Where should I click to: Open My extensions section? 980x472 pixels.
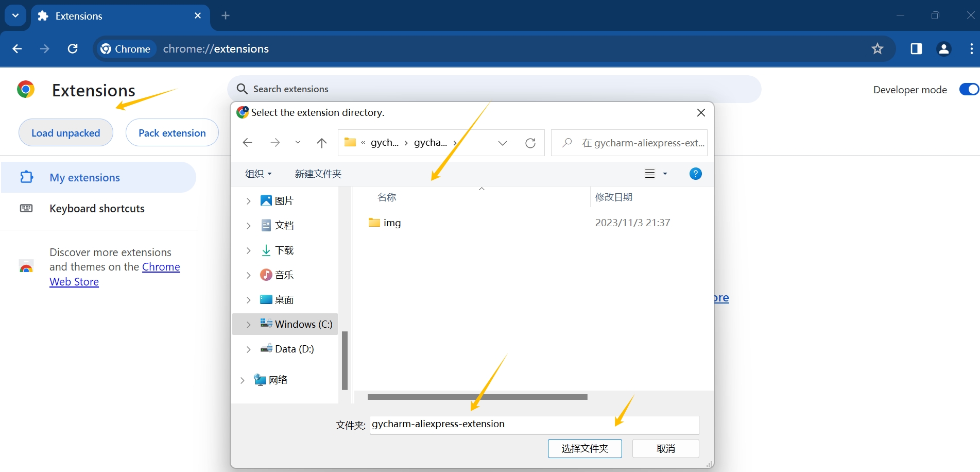tap(98, 177)
